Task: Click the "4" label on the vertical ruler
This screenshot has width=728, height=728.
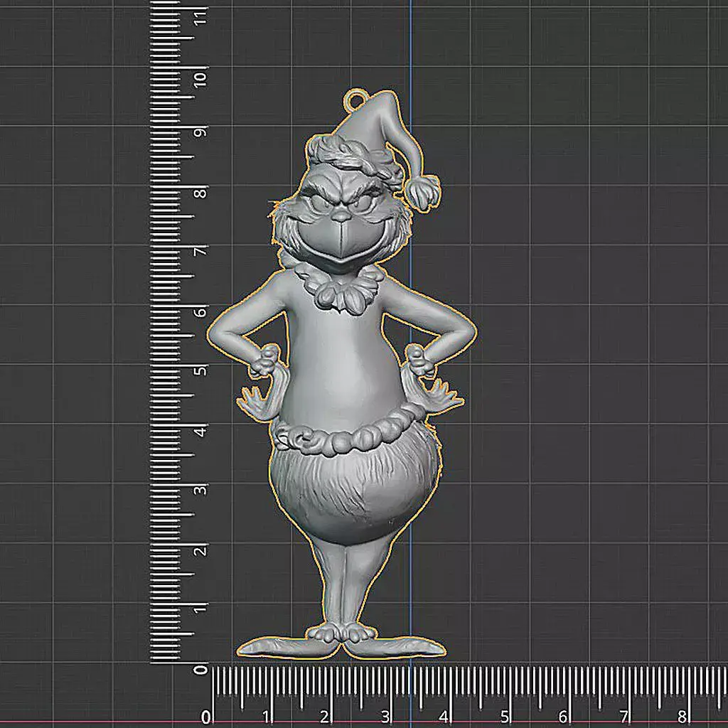Action: pyautogui.click(x=200, y=432)
